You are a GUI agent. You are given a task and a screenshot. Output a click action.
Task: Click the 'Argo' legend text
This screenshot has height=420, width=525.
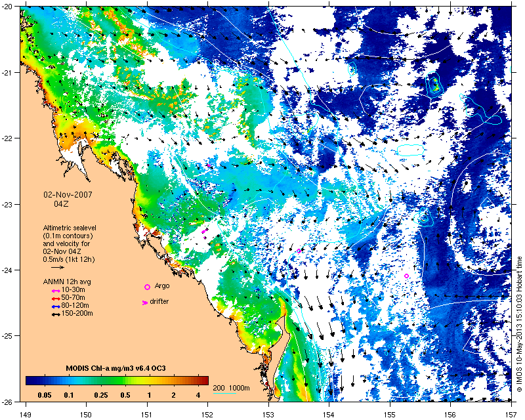click(x=162, y=286)
